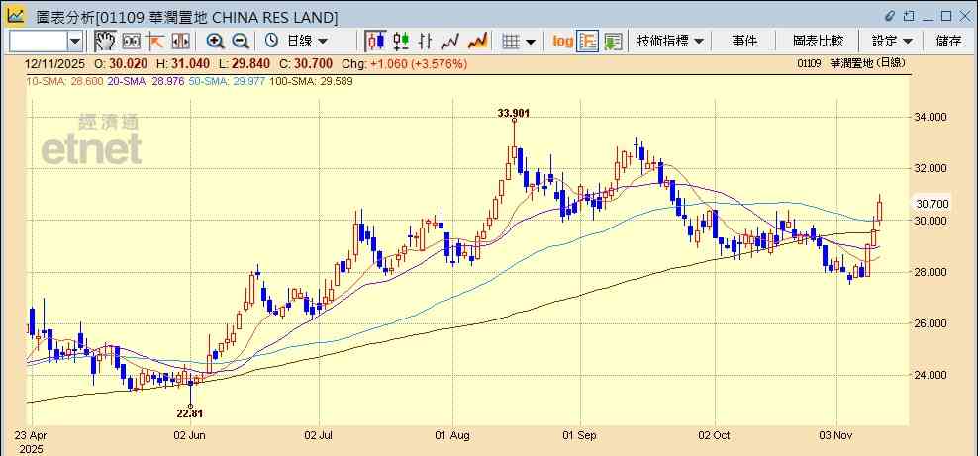The width and height of the screenshot is (980, 456).
Task: Click the 01 Aug date label
Action: [x=451, y=435]
